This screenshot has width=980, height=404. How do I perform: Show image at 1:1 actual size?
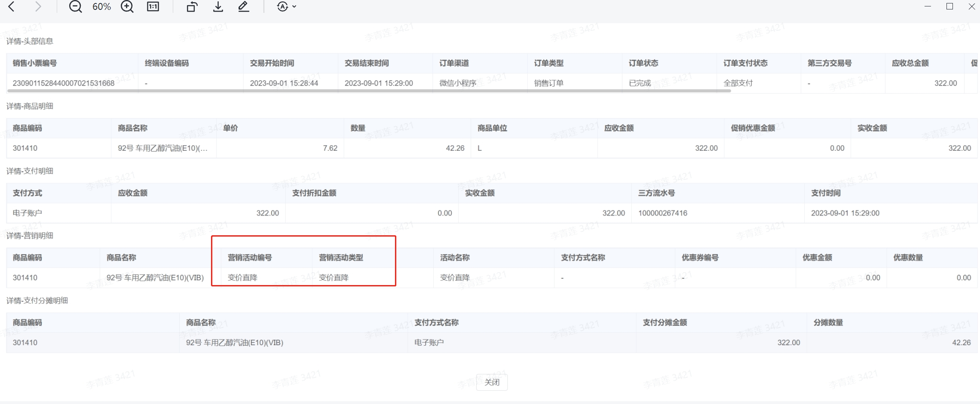pyautogui.click(x=153, y=6)
